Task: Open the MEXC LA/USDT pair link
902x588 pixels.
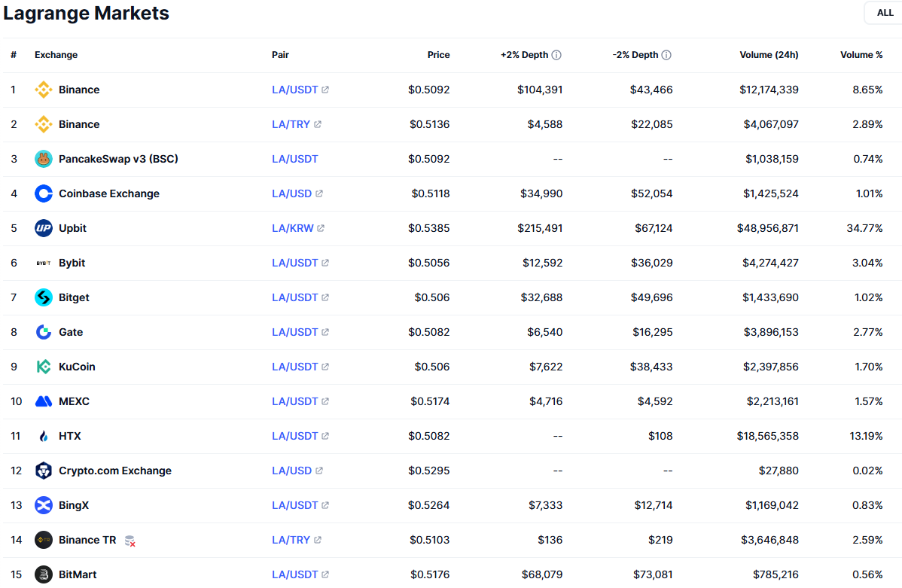Action: point(294,401)
